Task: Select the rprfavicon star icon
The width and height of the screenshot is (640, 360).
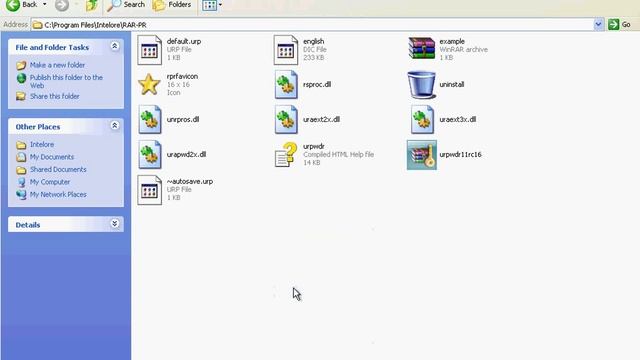Action: pyautogui.click(x=149, y=84)
